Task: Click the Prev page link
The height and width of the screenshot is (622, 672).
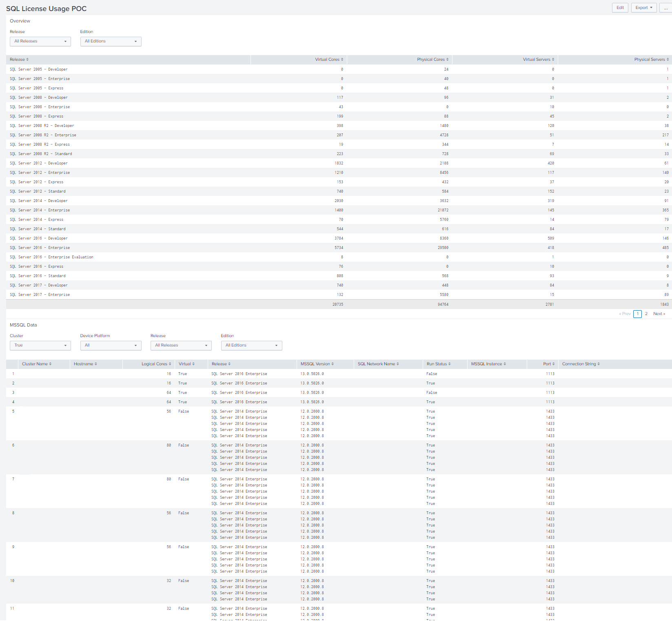Action: click(x=625, y=314)
